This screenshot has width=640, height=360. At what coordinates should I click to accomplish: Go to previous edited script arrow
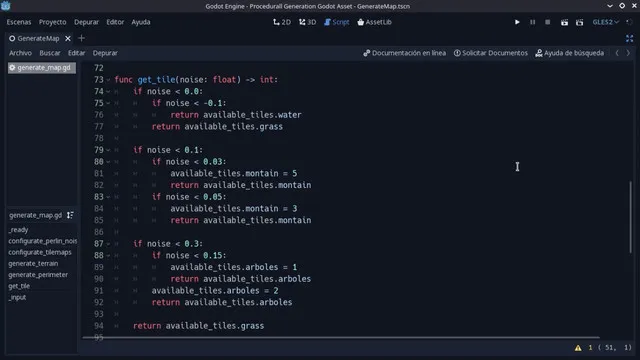[617, 53]
